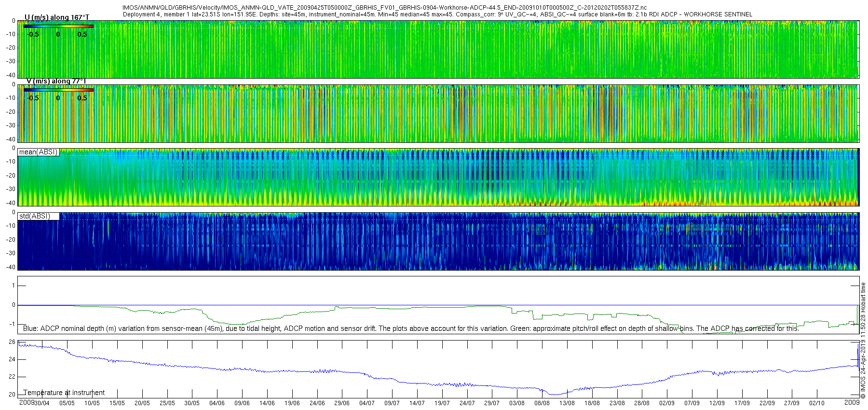Click the '29/07' date tick label
The image size is (868, 410).
coord(492,403)
